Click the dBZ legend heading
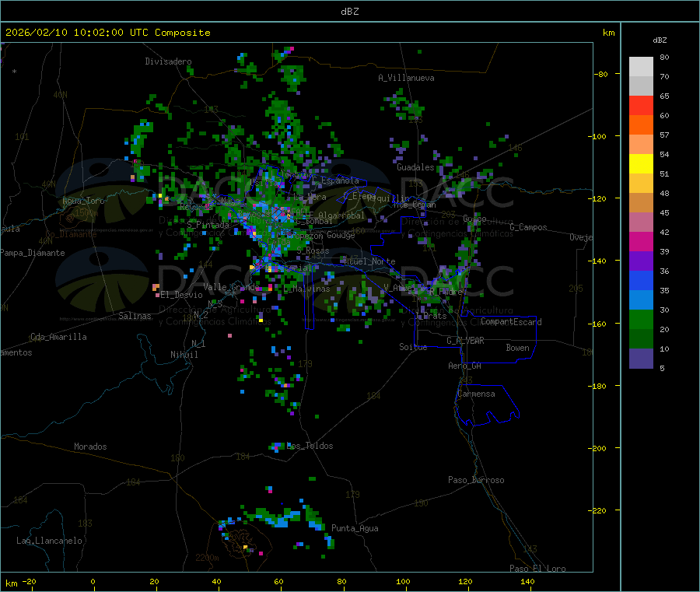Screen dimensions: 700x592 point(660,40)
